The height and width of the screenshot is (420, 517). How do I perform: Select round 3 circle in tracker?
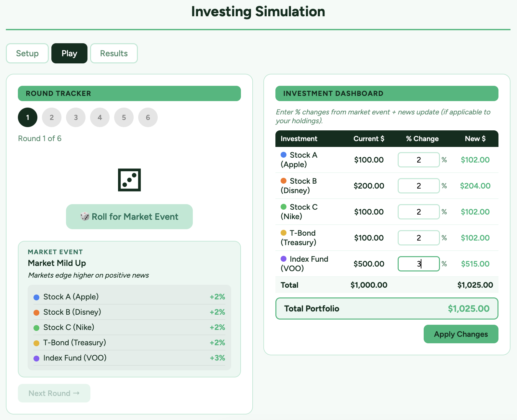tap(76, 117)
